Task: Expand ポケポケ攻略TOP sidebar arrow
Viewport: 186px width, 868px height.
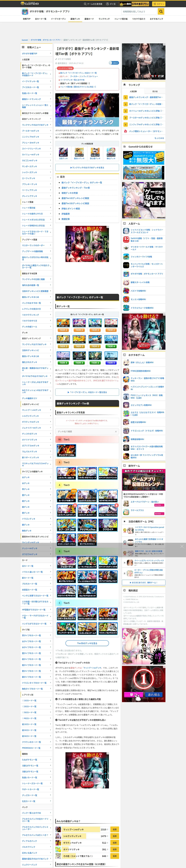Action: [x=51, y=53]
